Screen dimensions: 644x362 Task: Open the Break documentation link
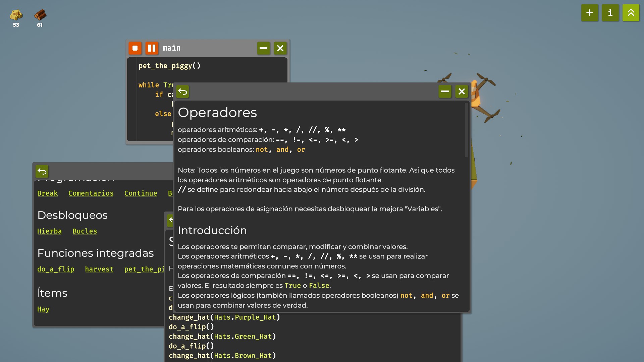(47, 193)
